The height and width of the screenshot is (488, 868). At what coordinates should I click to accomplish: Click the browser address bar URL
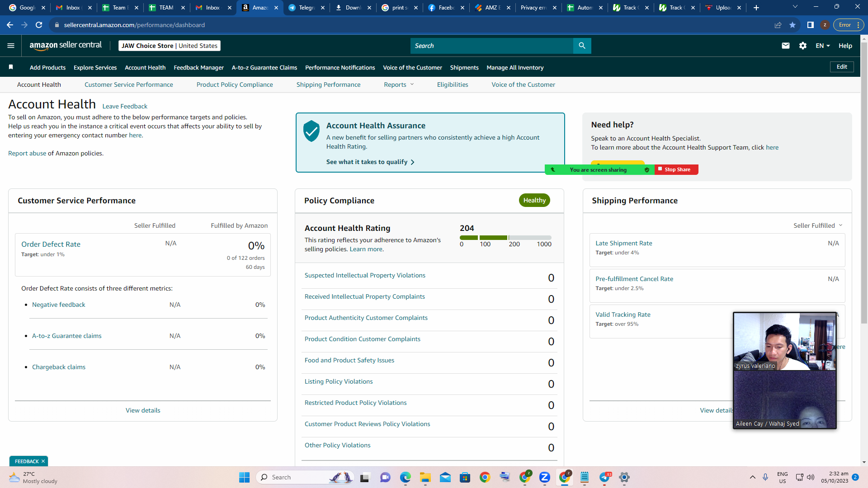coord(134,25)
